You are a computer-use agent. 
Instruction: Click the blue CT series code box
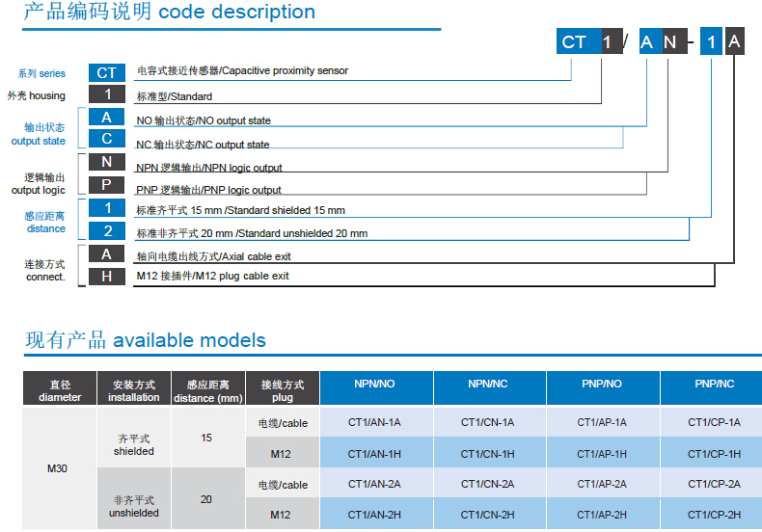tap(106, 72)
